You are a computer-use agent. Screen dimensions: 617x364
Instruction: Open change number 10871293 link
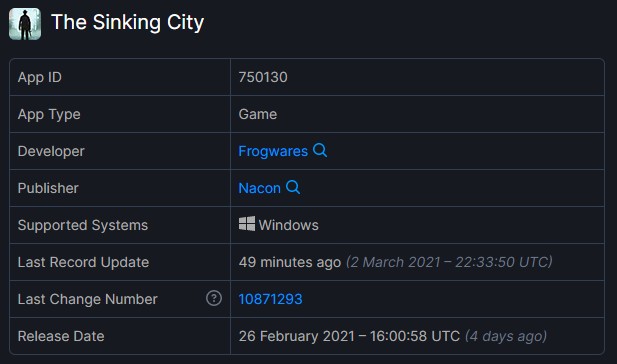tap(270, 299)
